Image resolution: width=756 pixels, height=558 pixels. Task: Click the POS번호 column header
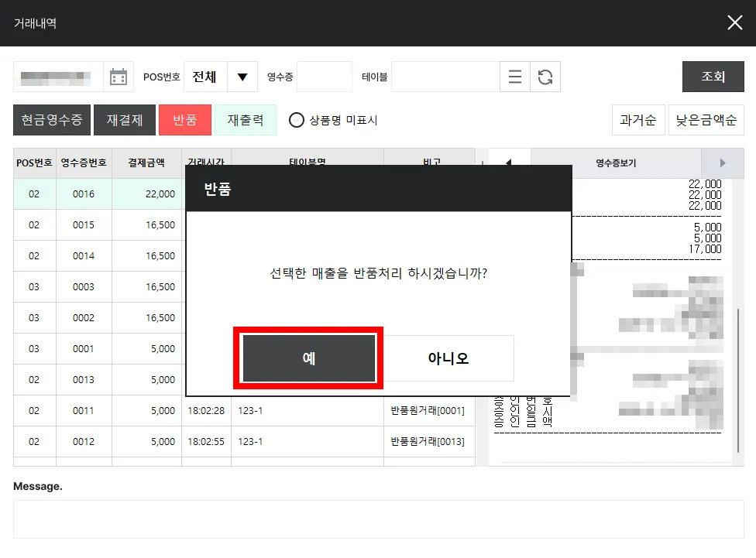pyautogui.click(x=34, y=163)
